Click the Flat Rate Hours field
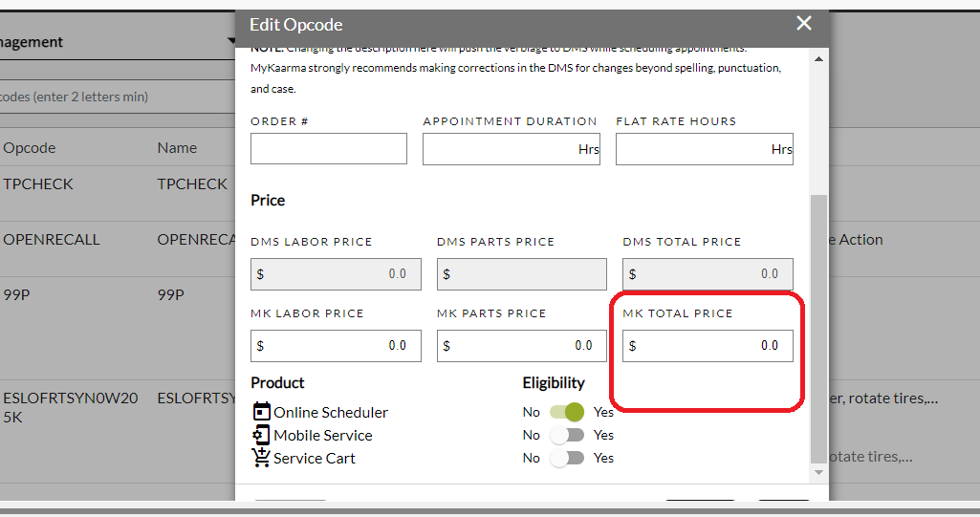 705,149
